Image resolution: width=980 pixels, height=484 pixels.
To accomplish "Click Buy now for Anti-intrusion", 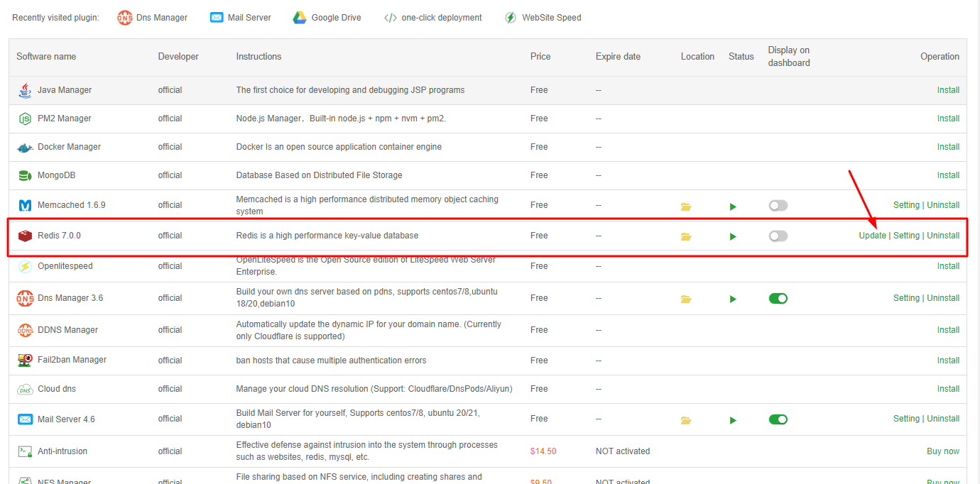I will 942,451.
